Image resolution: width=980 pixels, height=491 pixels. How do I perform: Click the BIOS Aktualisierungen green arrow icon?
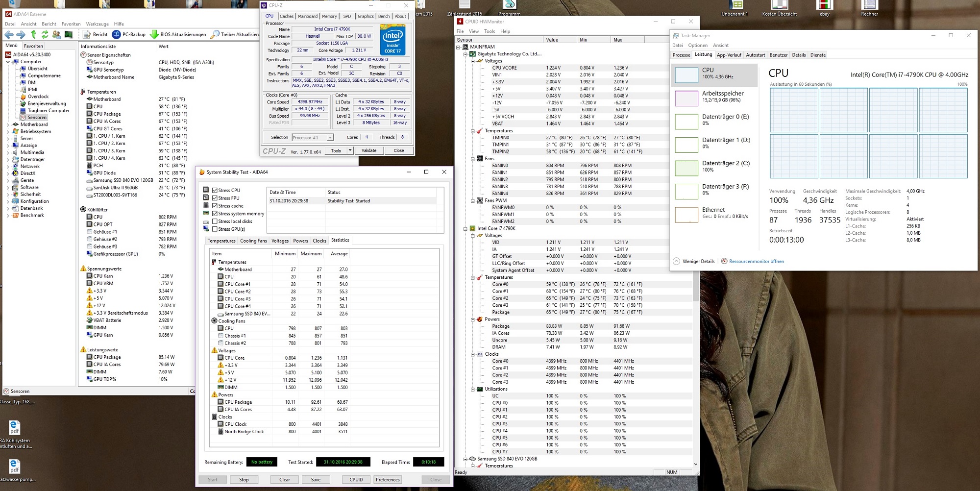tap(154, 34)
